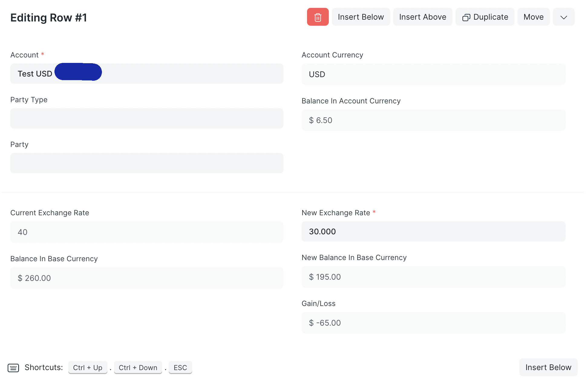
Task: Click Balance In Base Currency value
Action: [x=147, y=278]
